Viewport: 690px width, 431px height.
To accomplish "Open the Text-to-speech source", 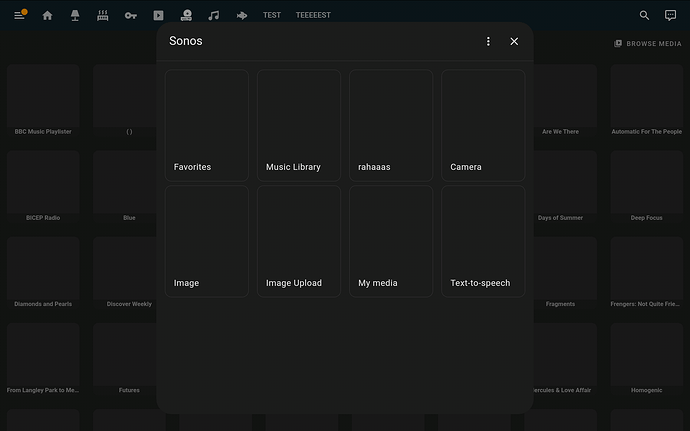I will pyautogui.click(x=483, y=241).
